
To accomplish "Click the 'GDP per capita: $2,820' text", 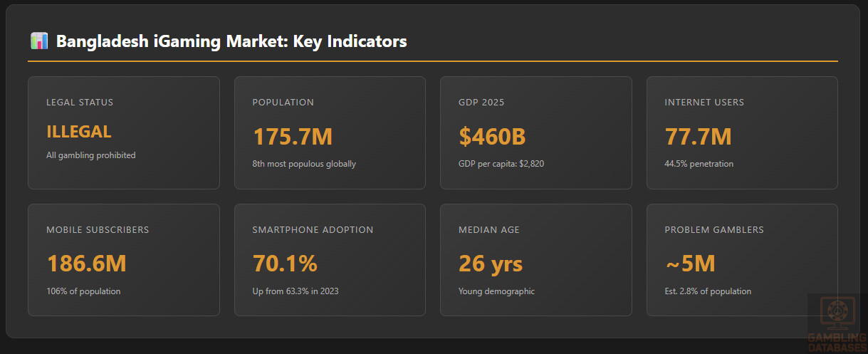I will click(501, 164).
